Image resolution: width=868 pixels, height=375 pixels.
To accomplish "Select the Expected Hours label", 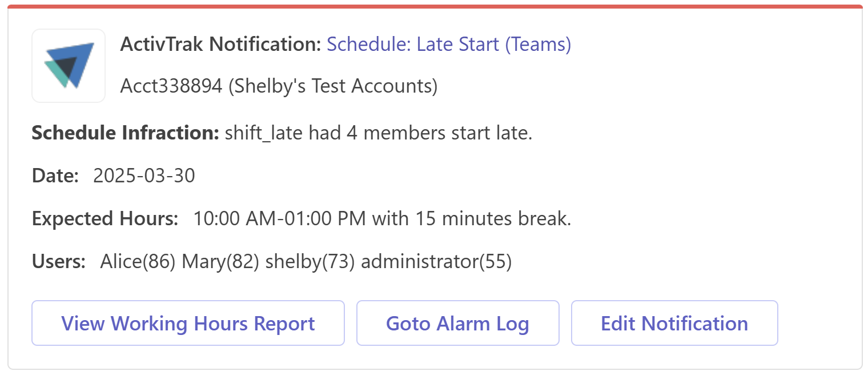I will [106, 219].
